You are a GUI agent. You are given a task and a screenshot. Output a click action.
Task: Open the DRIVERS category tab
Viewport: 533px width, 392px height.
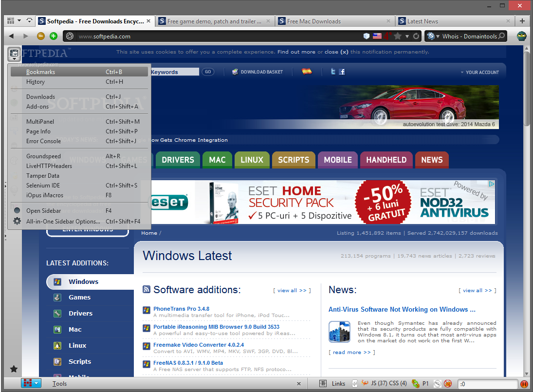[x=178, y=160]
